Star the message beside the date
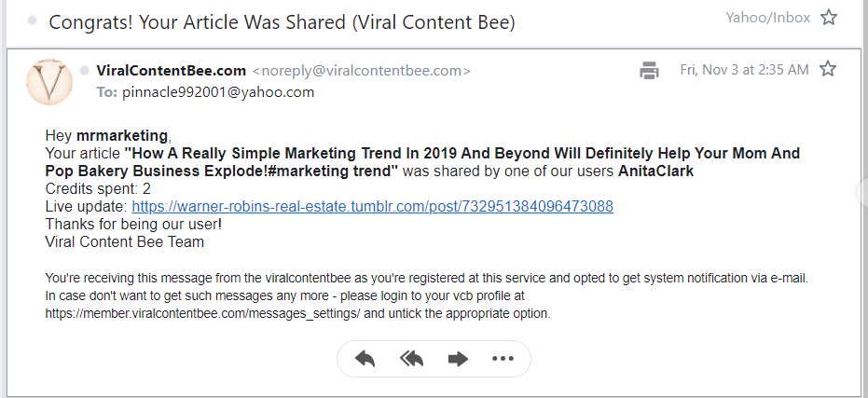 (827, 70)
